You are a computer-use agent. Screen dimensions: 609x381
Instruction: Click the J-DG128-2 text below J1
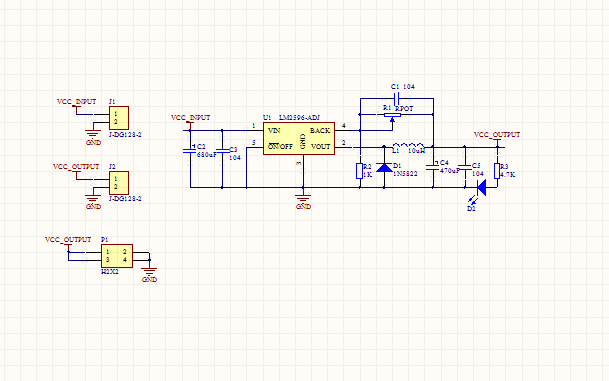pos(125,135)
